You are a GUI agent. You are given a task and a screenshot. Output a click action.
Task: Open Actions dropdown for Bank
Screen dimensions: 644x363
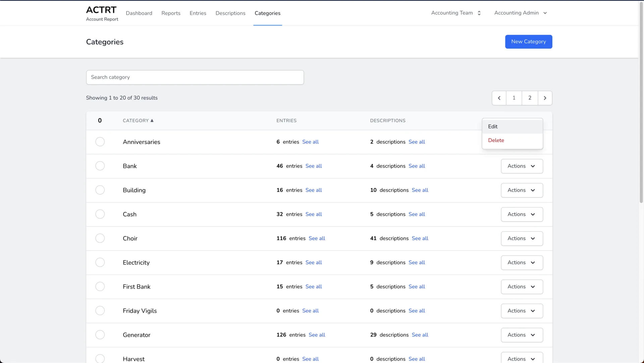(522, 166)
